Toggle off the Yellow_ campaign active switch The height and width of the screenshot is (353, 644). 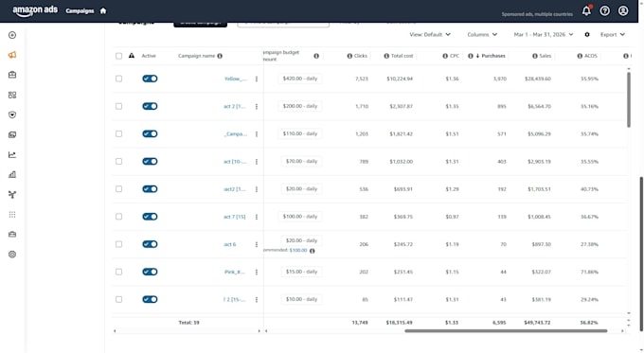coord(150,79)
